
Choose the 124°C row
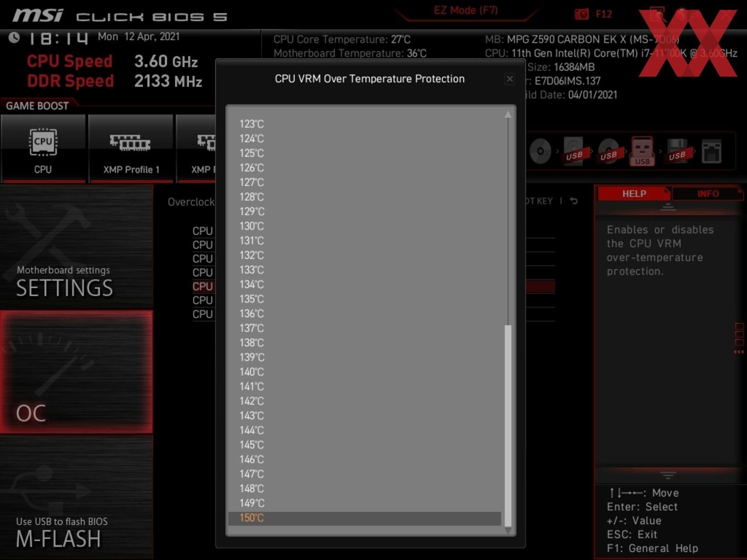point(365,139)
